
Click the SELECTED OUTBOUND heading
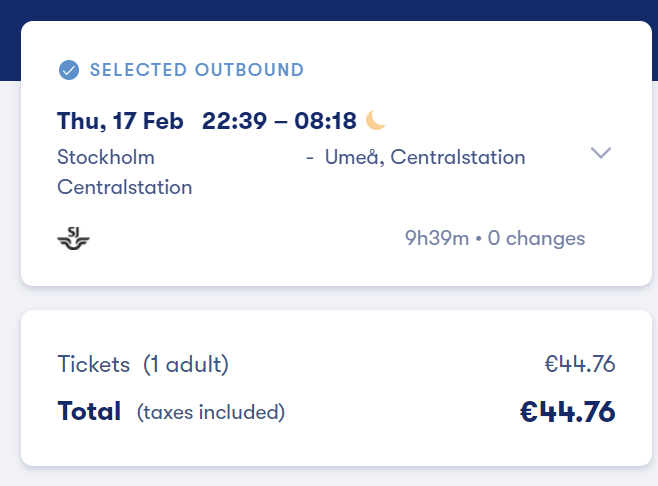click(x=197, y=70)
